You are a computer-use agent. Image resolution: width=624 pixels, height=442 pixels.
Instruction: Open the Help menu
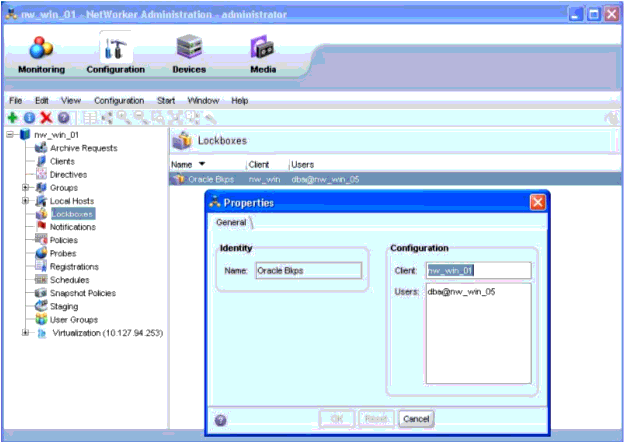tap(240, 101)
